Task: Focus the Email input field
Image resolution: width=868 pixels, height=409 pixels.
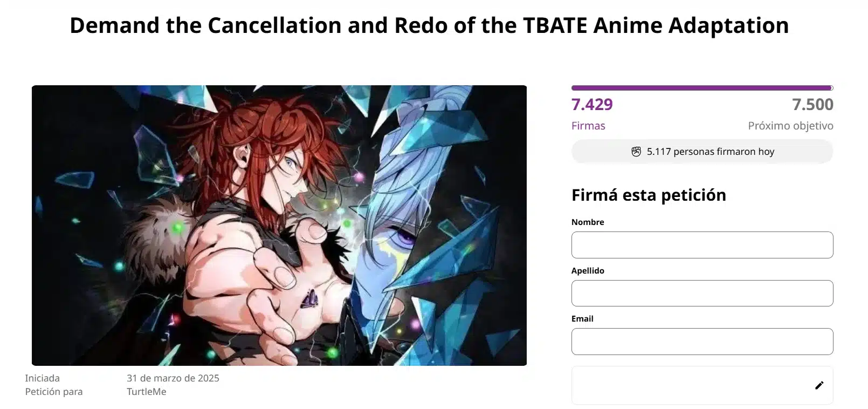Action: 702,342
